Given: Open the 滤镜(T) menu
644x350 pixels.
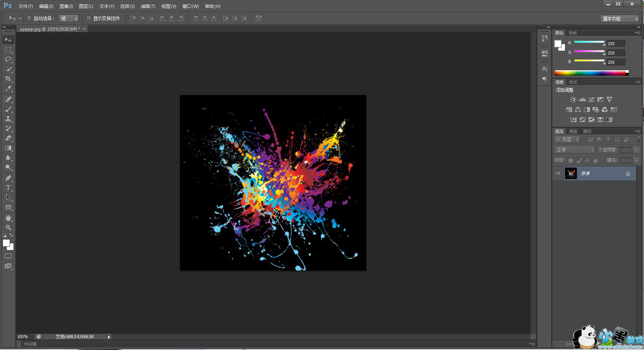Looking at the screenshot, I should 148,6.
